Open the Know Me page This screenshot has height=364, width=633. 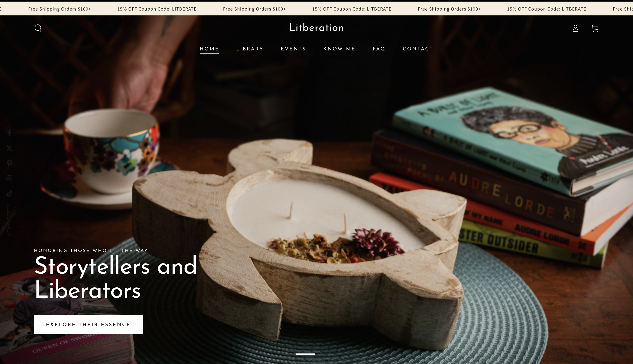pos(339,49)
